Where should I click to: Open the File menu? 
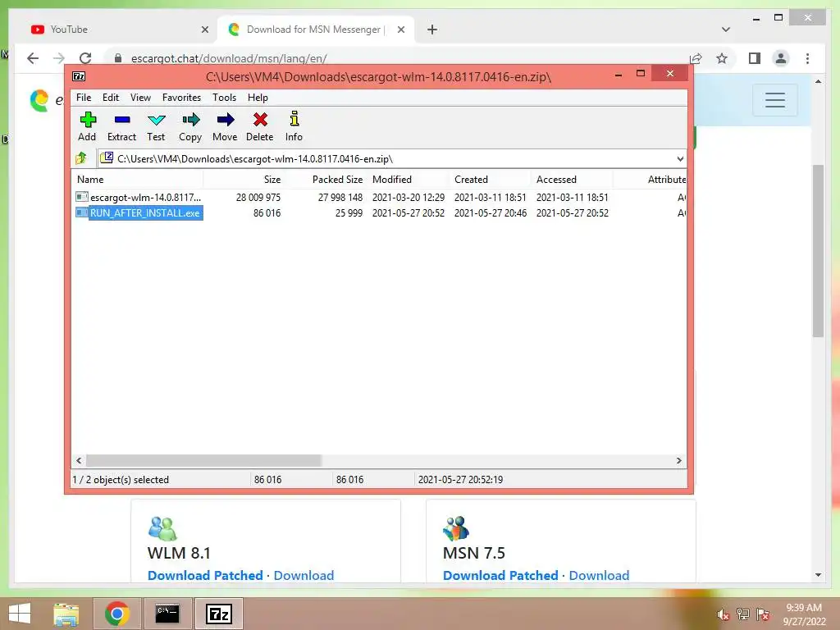[x=84, y=98]
